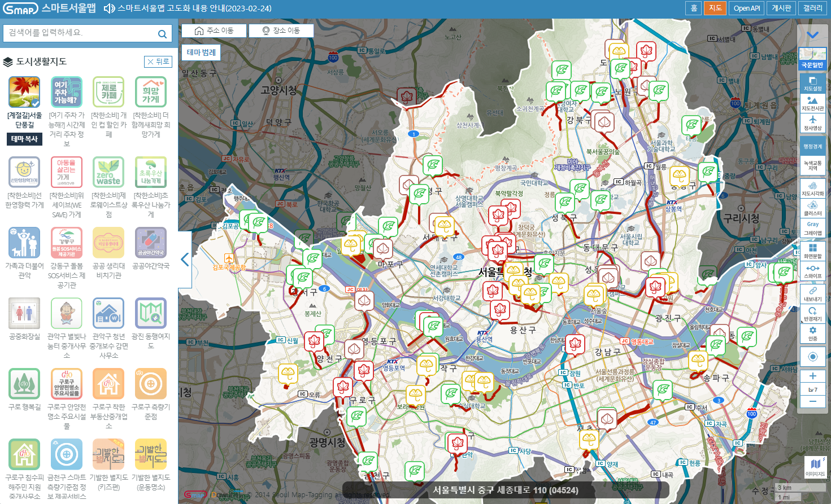Screen dimensions: 831x504
Task: Toggle 행정경계 administrative boundary layer
Action: (813, 147)
